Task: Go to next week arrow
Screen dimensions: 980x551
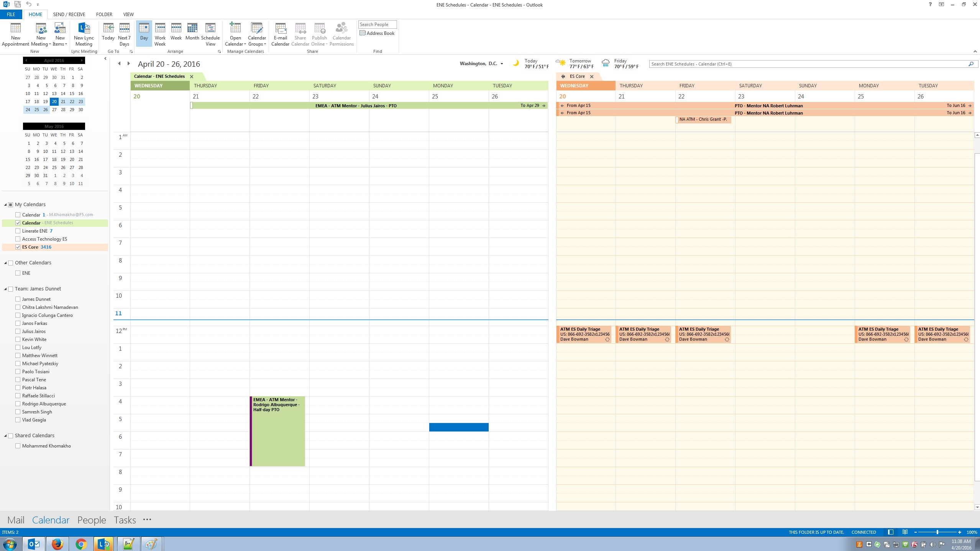Action: click(x=128, y=64)
